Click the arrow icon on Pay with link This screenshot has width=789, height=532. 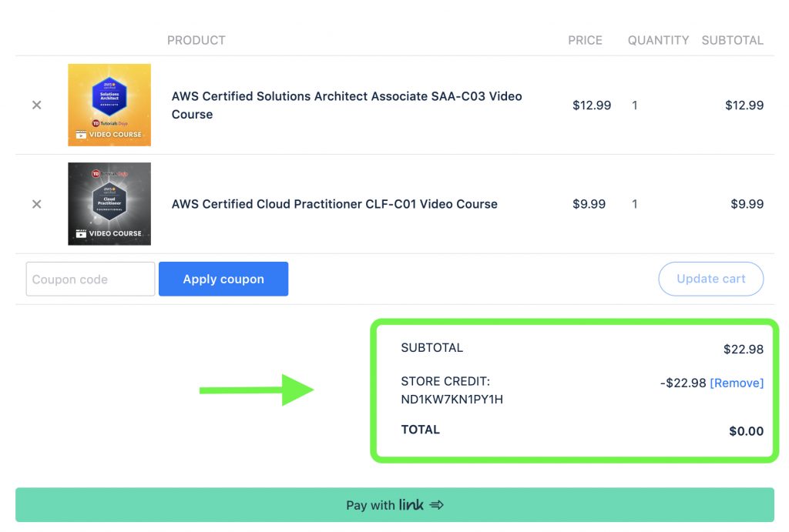tap(437, 505)
